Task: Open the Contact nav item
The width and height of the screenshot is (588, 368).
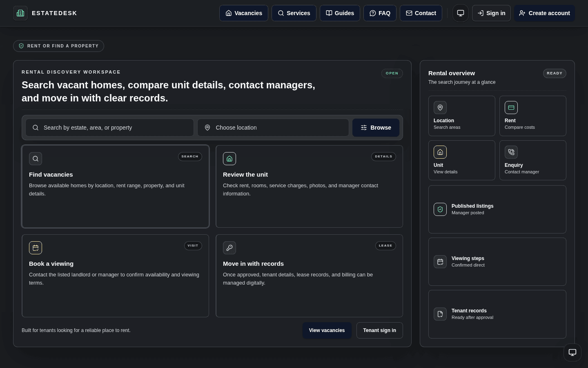Action: click(421, 13)
